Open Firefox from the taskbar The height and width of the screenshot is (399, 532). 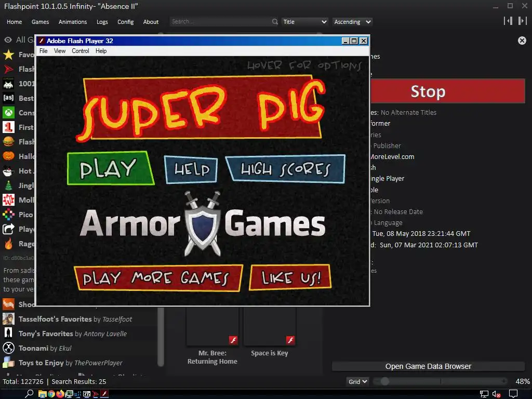[60, 394]
